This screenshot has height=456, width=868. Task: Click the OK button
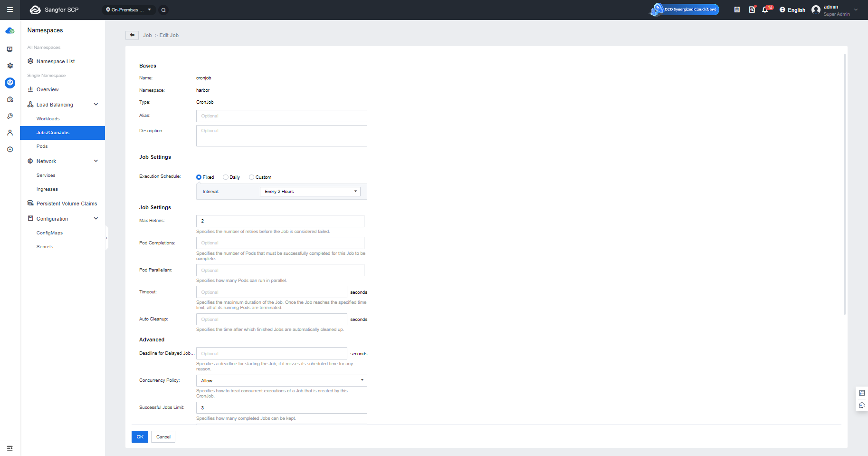point(140,437)
